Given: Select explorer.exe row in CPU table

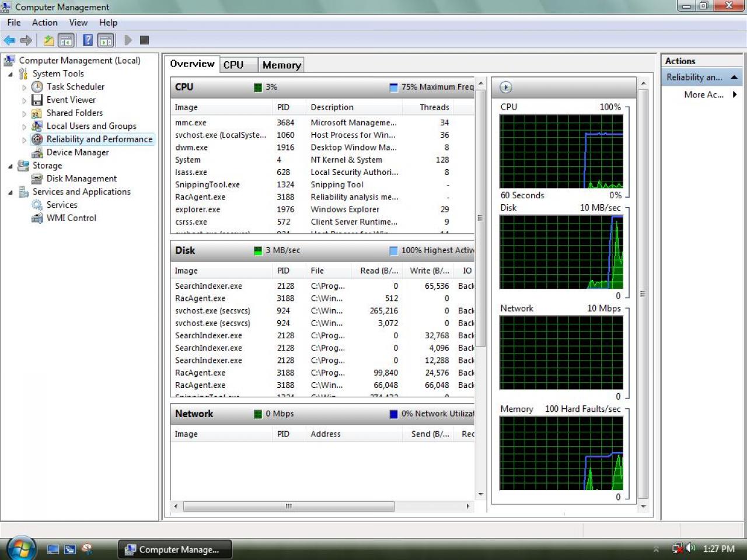Looking at the screenshot, I should coord(322,209).
